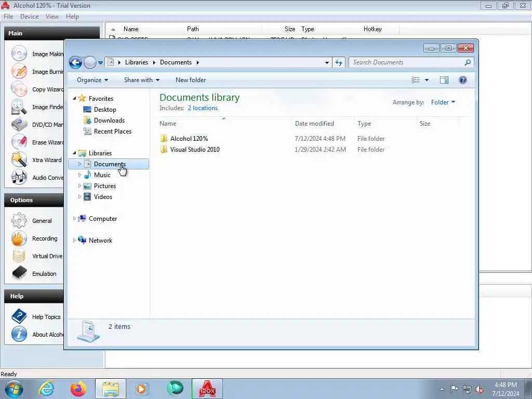
Task: Open Organize dropdown menu
Action: [92, 80]
